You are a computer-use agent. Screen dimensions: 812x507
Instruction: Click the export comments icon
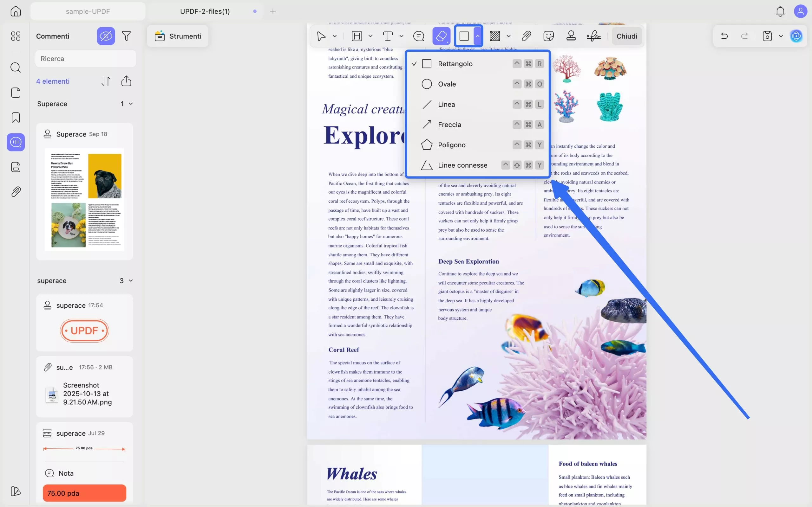pyautogui.click(x=126, y=81)
